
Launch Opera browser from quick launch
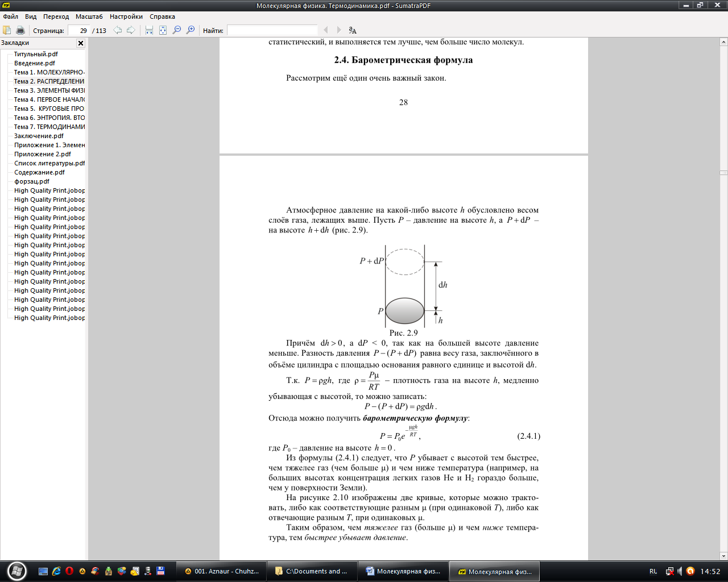pyautogui.click(x=69, y=571)
